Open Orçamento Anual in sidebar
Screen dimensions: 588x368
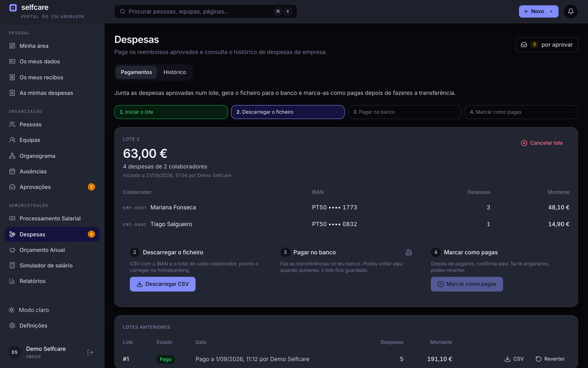[52, 250]
